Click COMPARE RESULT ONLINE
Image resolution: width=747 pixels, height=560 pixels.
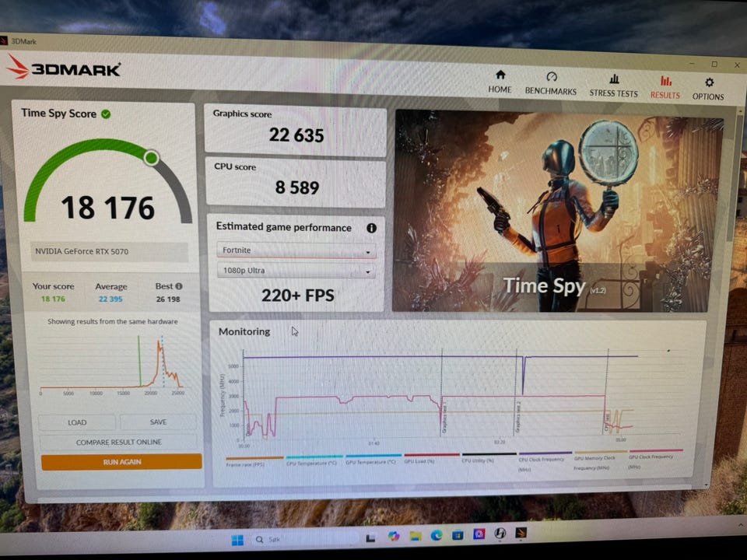tap(118, 442)
